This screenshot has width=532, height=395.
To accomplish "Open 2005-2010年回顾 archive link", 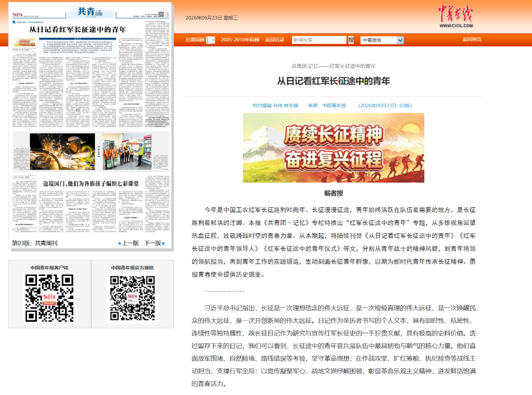I will (x=240, y=40).
